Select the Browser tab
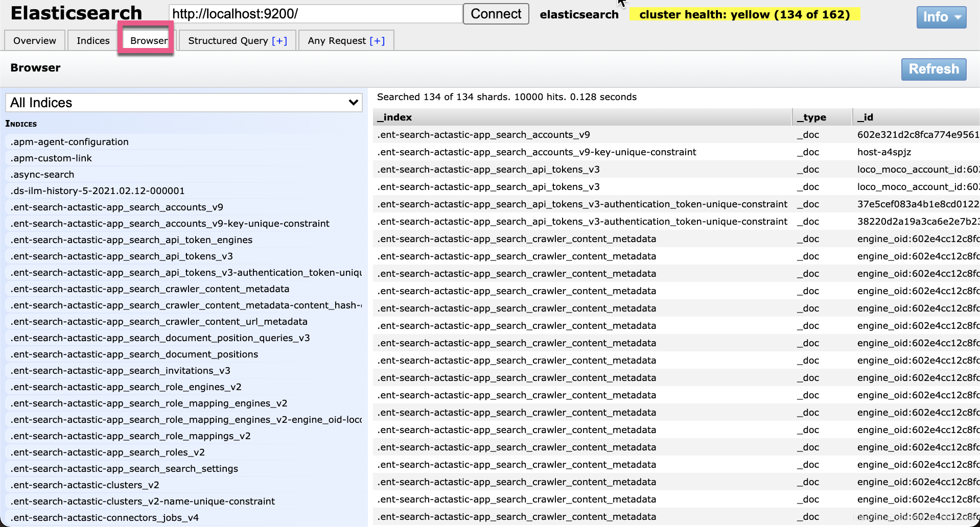Screen dimensions: 980x527 (x=149, y=40)
